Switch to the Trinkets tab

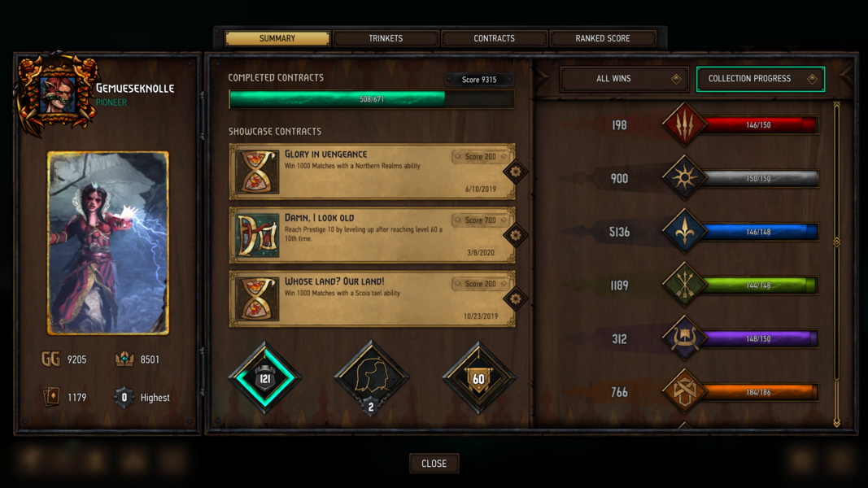(x=386, y=38)
